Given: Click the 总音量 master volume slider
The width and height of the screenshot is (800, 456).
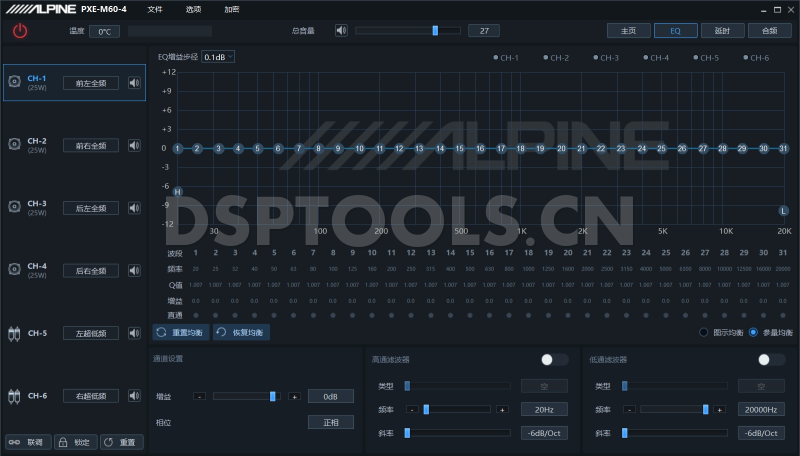Looking at the screenshot, I should [x=408, y=31].
